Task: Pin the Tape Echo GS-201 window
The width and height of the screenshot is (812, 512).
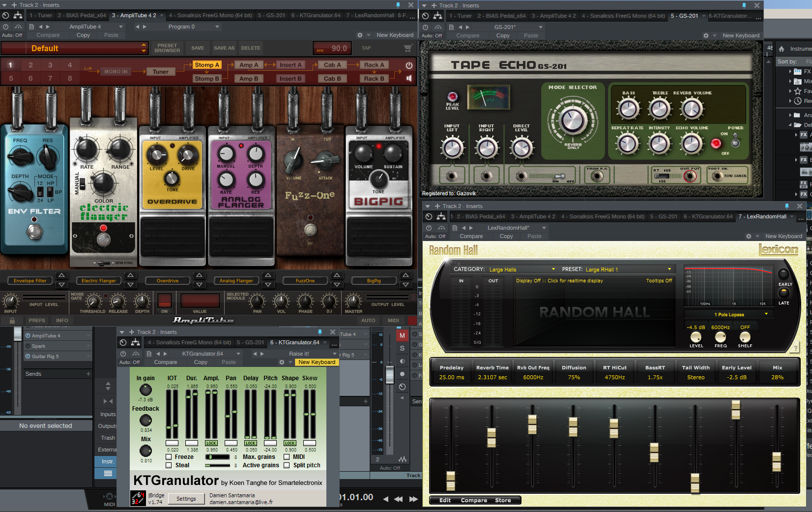Action: (744, 5)
